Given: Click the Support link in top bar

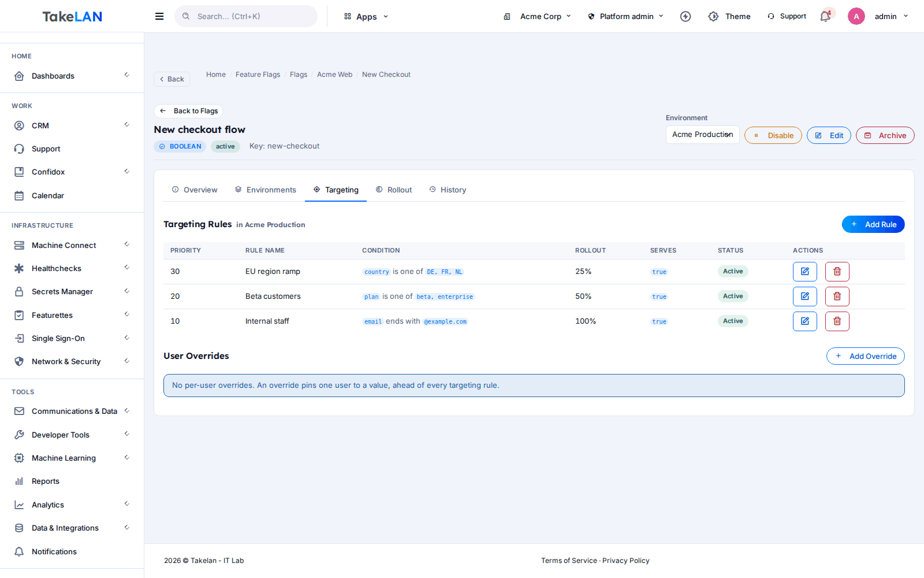Looking at the screenshot, I should [787, 16].
